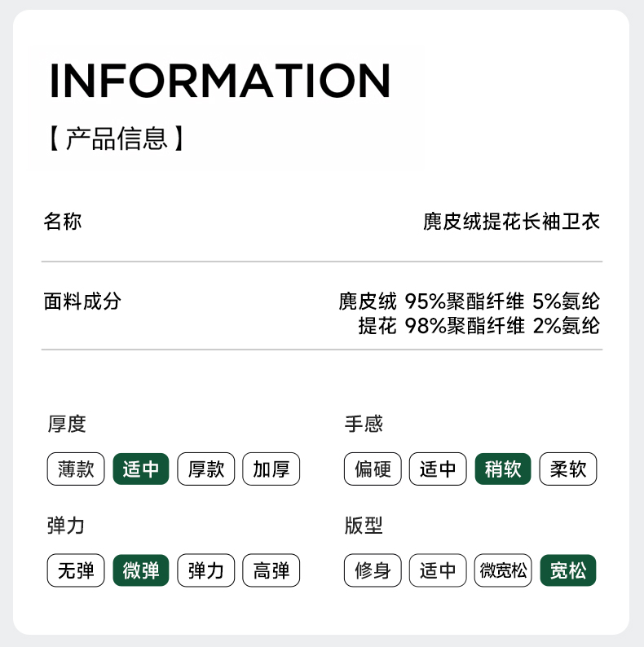Pick the 柔软 hand-feel option

(568, 469)
